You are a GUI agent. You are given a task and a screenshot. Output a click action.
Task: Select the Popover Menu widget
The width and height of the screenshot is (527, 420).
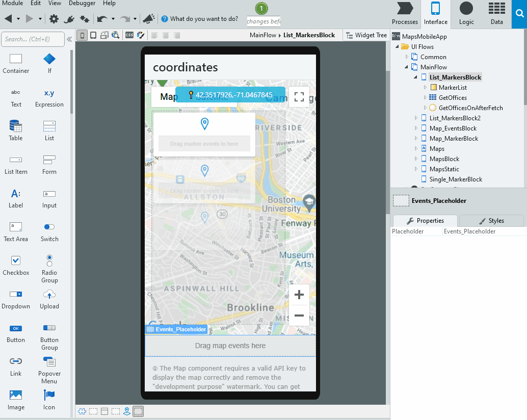49,371
